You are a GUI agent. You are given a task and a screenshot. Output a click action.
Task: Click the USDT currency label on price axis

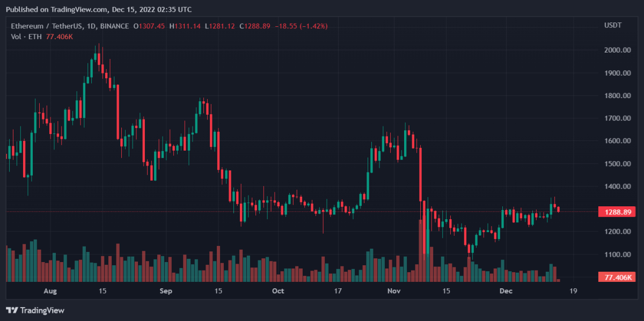point(613,26)
